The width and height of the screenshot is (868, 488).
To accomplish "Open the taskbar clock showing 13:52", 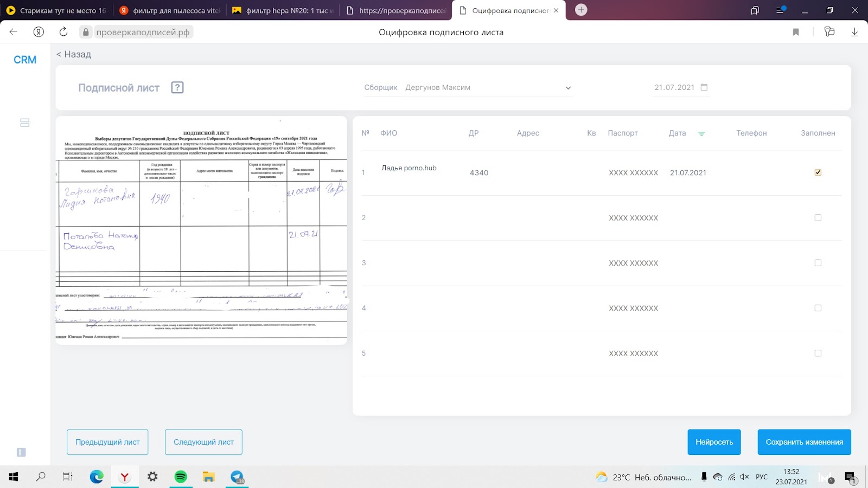I will pyautogui.click(x=792, y=477).
